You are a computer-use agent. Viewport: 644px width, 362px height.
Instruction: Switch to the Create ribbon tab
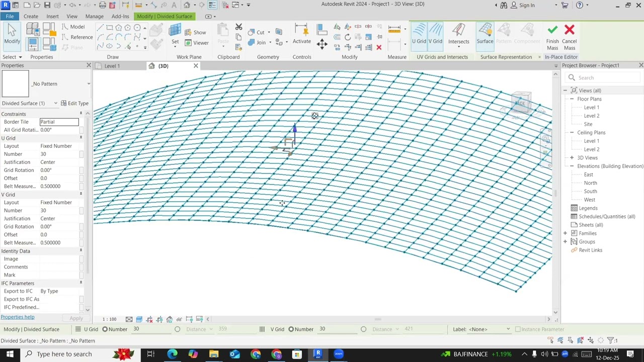tap(31, 16)
